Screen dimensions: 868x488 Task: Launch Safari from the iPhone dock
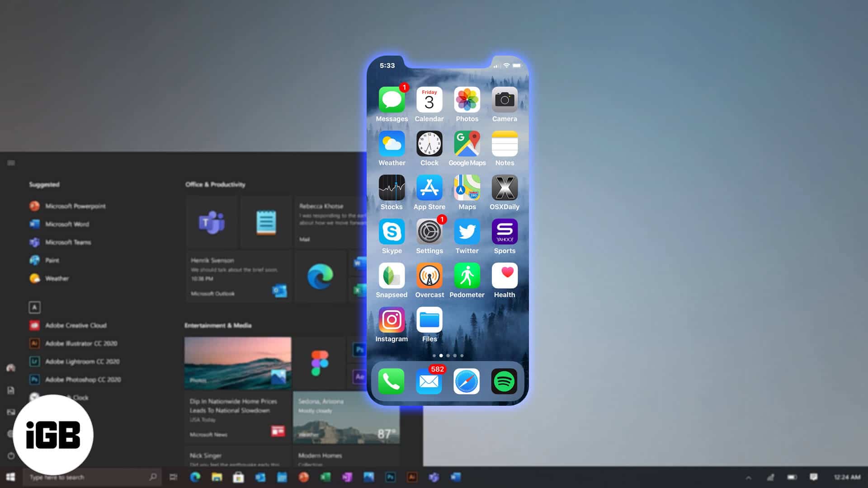467,381
